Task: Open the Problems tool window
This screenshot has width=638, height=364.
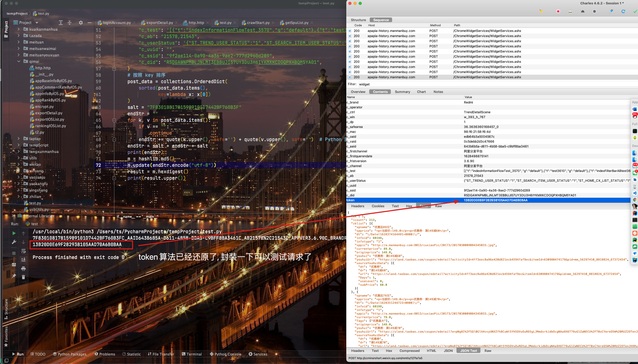Action: (x=105, y=354)
